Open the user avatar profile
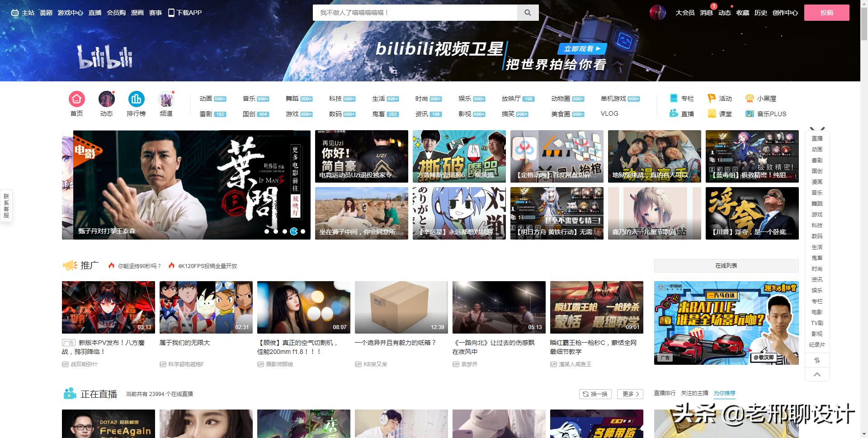 coord(658,13)
